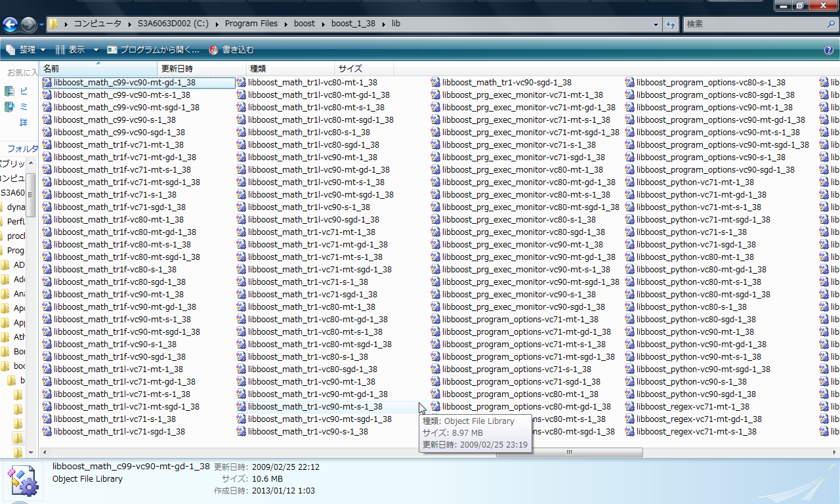Open Help via the blue question mark icon

(x=829, y=50)
